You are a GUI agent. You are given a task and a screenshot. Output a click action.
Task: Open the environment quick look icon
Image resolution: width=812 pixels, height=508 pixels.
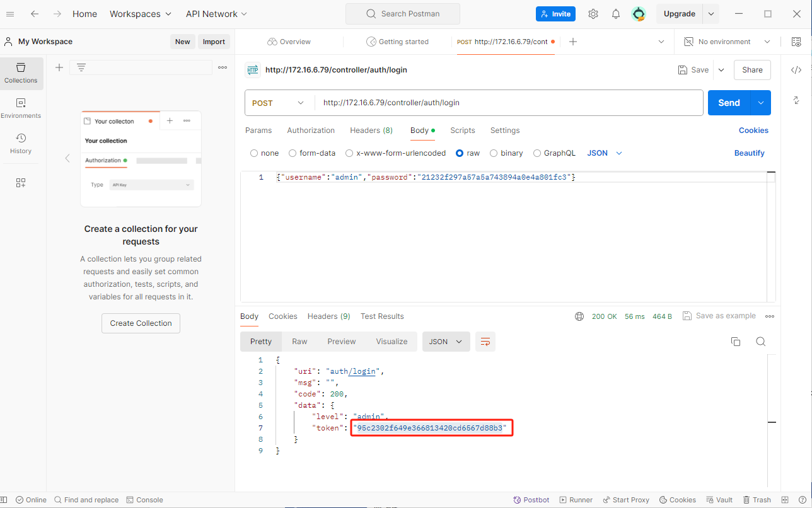(796, 42)
